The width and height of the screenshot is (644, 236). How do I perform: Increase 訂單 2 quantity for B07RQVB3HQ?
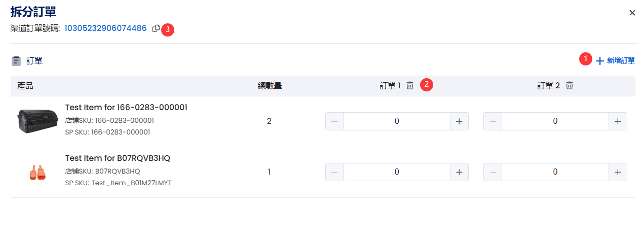(618, 172)
